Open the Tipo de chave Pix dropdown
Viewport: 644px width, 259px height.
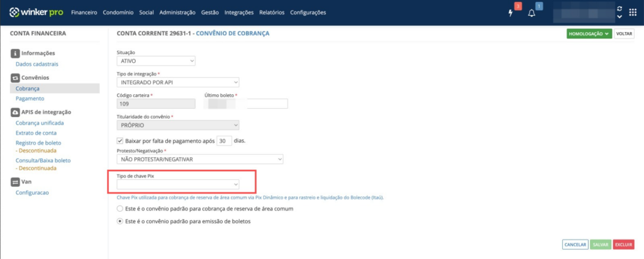[178, 185]
